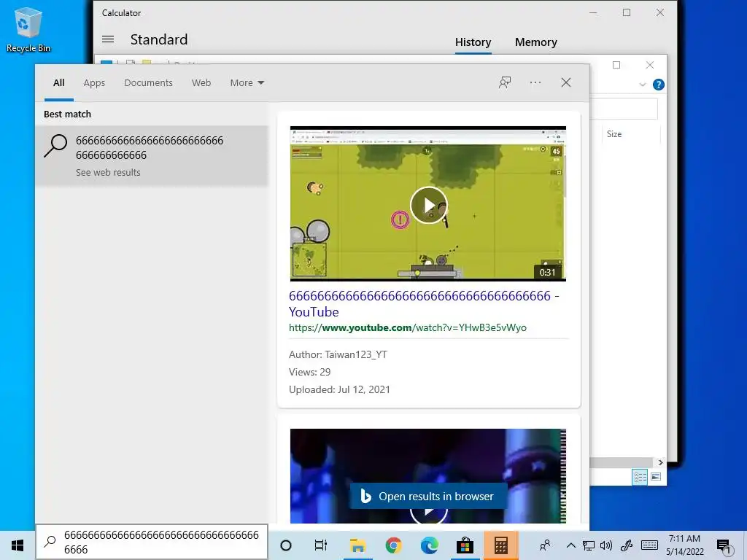Launch Microsoft Edge from taskbar

tap(429, 545)
